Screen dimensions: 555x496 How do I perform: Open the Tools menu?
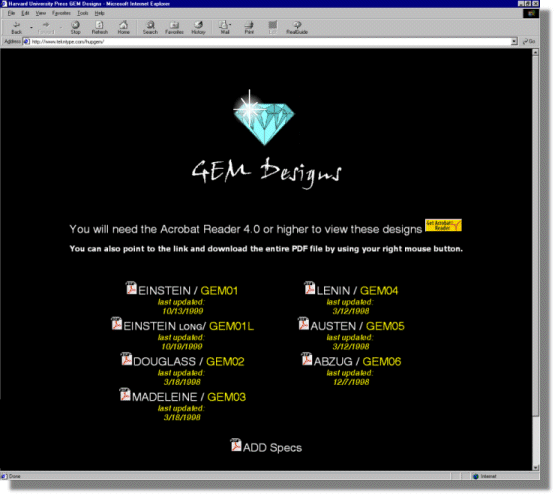tap(83, 13)
